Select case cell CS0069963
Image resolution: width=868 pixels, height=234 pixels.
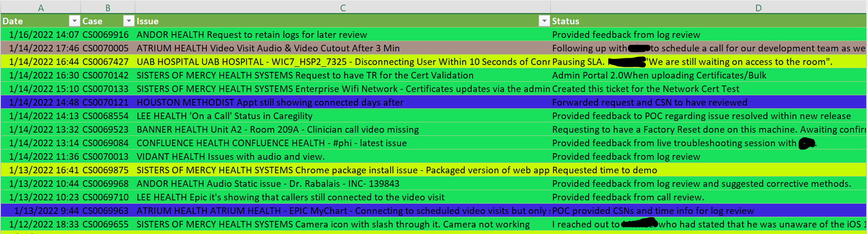click(108, 211)
